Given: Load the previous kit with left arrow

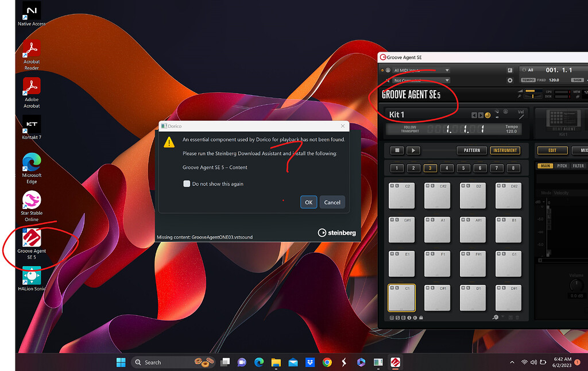Looking at the screenshot, I should tap(474, 115).
